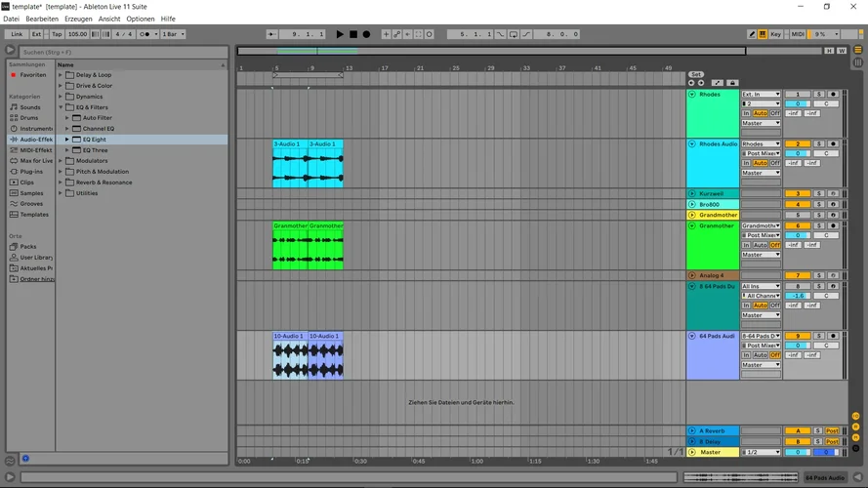Screen dimensions: 868x488
Task: Open the Bearbeiten menu
Action: tap(42, 19)
